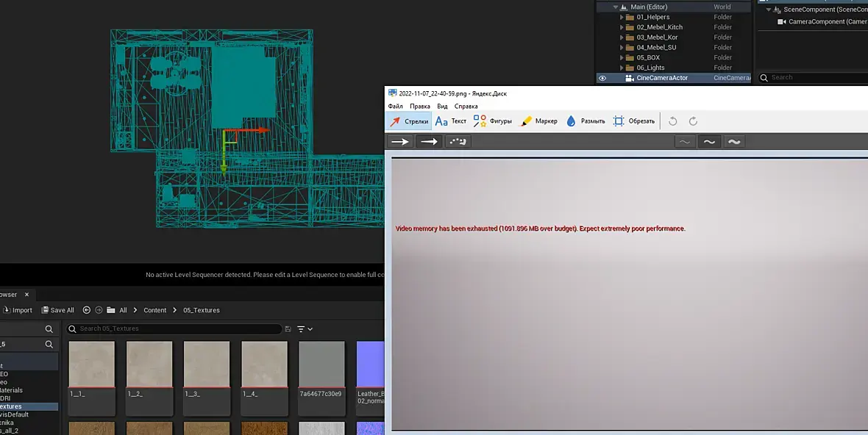
Task: Click the Yandex Disk window title icon
Action: coord(393,93)
